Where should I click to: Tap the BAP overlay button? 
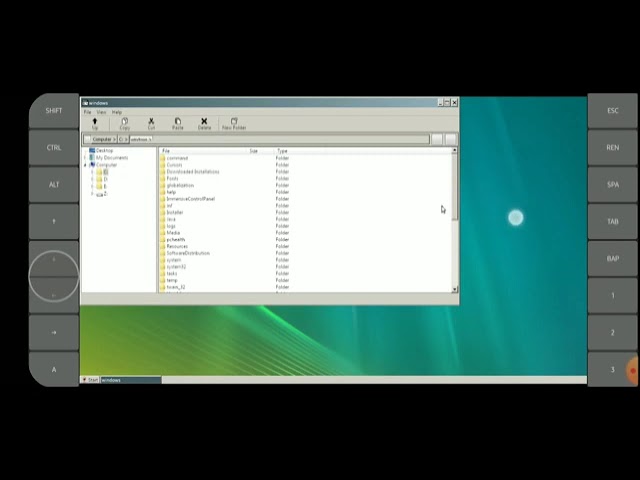tap(612, 258)
